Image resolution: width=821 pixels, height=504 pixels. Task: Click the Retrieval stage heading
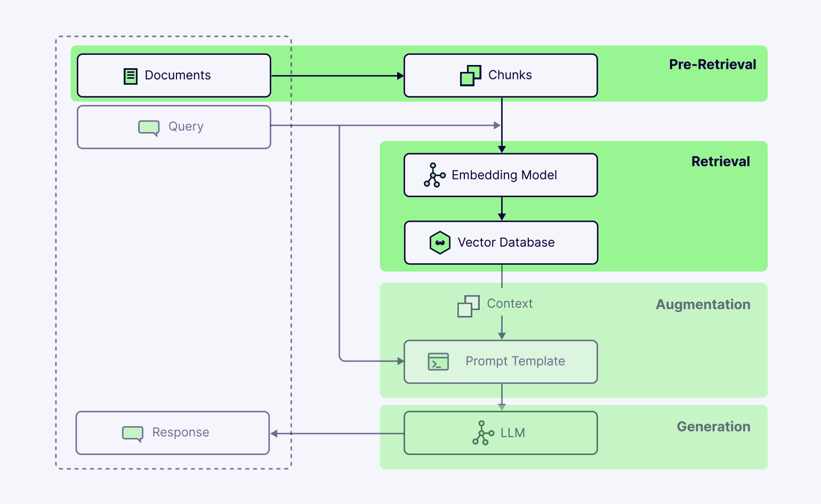tap(720, 161)
